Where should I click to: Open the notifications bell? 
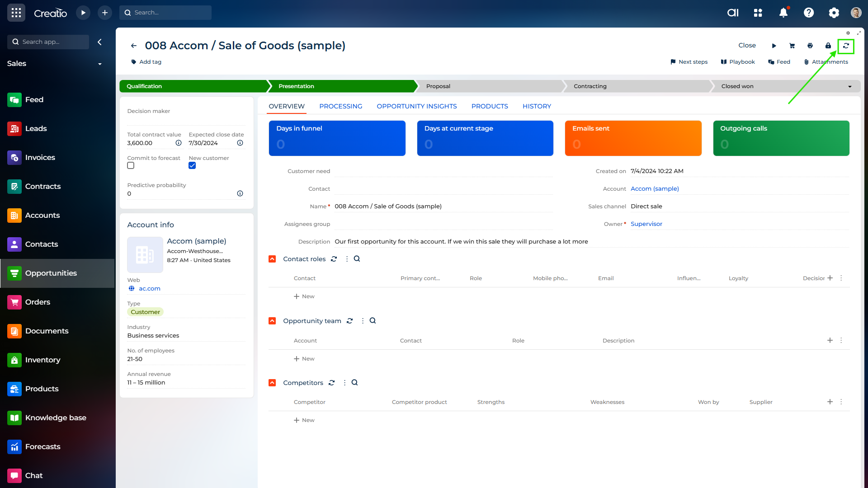[783, 13]
